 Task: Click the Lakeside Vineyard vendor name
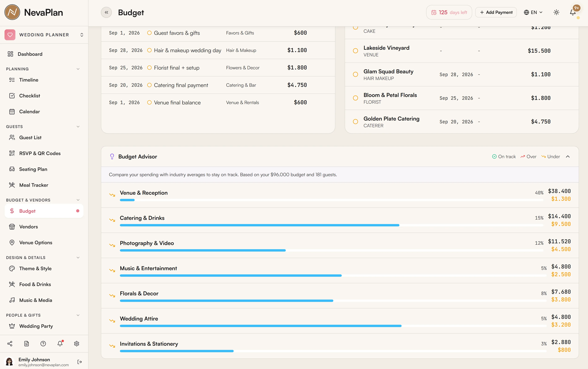386,48
